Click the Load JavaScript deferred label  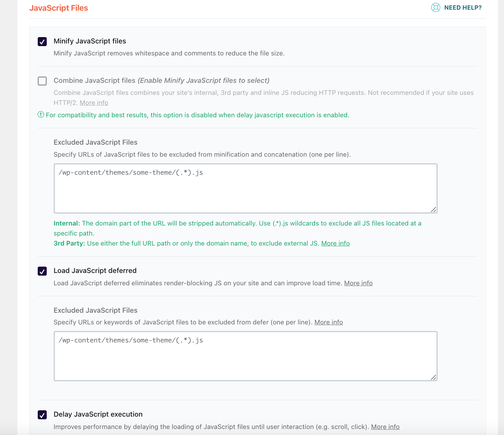pos(95,271)
